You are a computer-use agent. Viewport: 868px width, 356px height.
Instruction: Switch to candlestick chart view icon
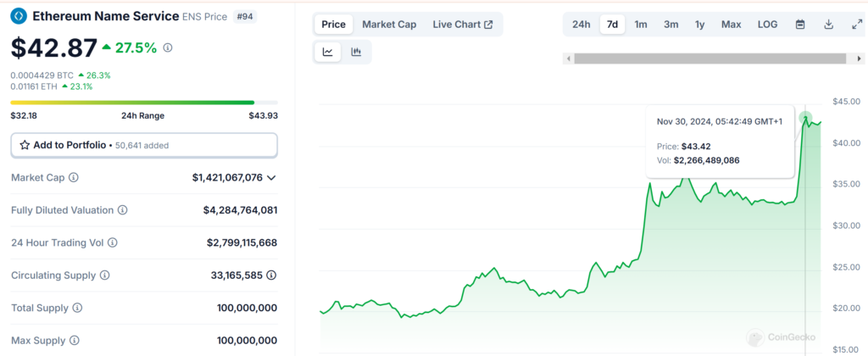pyautogui.click(x=356, y=52)
